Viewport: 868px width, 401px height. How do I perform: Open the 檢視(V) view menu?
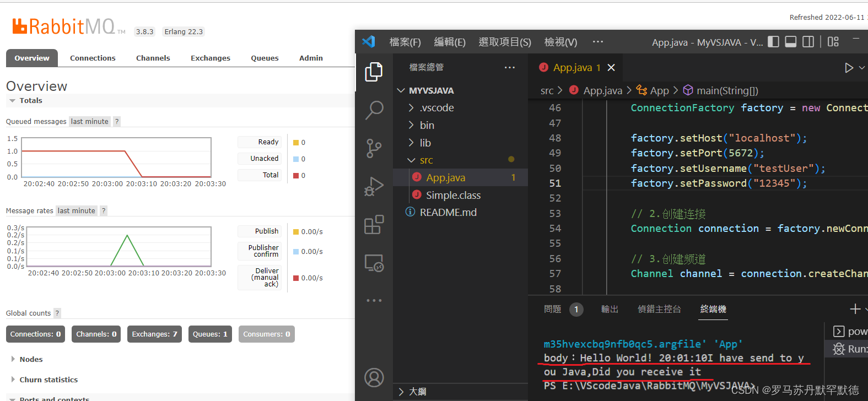560,42
